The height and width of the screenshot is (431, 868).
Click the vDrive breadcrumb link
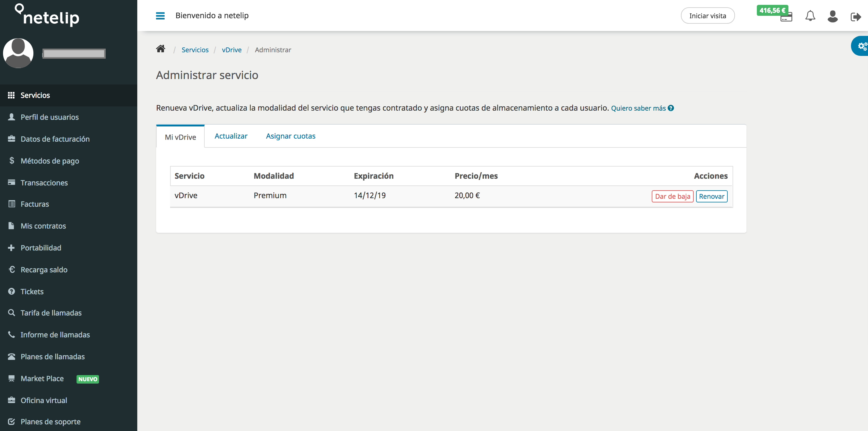(x=232, y=50)
